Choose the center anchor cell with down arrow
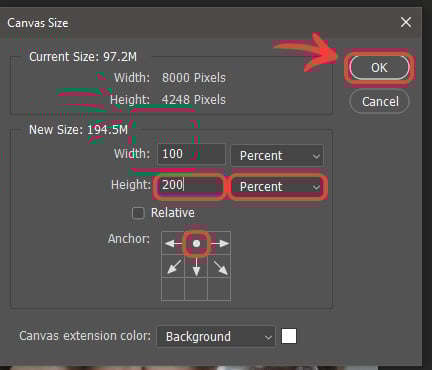Image resolution: width=432 pixels, height=370 pixels. point(196,266)
